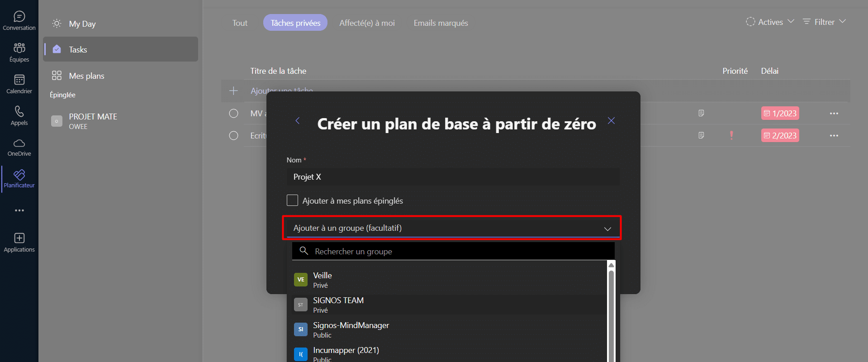This screenshot has height=362, width=868.
Task: Select the SIGNOS TEAM group
Action: click(338, 305)
